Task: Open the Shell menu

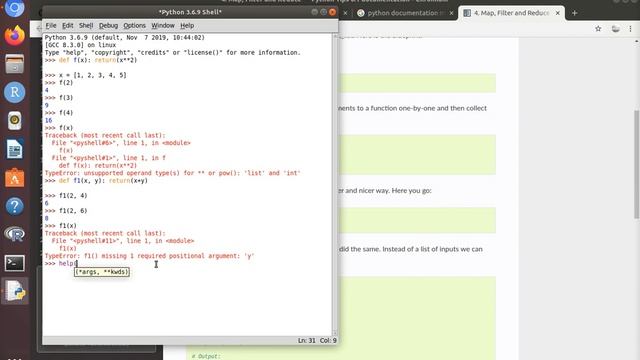Action: click(86, 25)
